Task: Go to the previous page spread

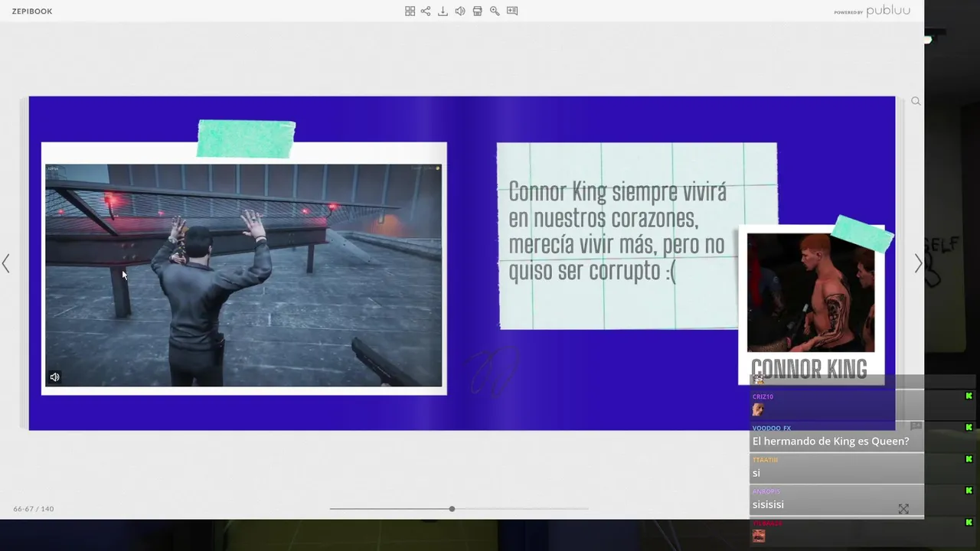Action: point(6,263)
